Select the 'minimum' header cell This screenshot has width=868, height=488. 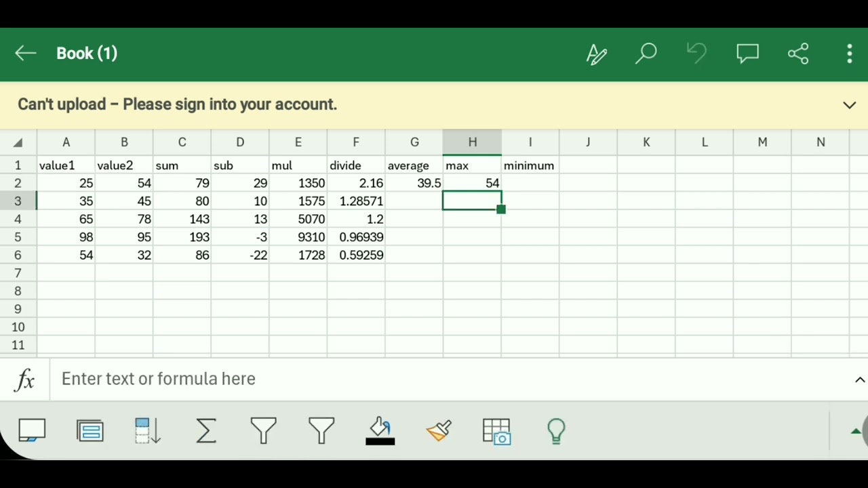(x=530, y=165)
